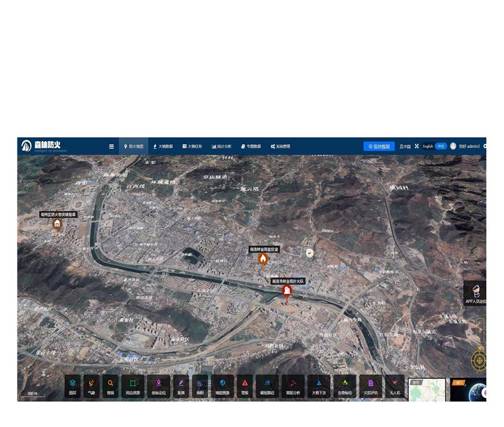Open the APP人员定位 personnel locator panel
The width and height of the screenshot is (504, 427).
(x=476, y=293)
